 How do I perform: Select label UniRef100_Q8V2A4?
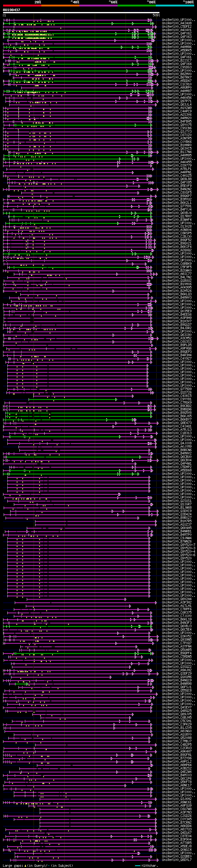coord(177,599)
